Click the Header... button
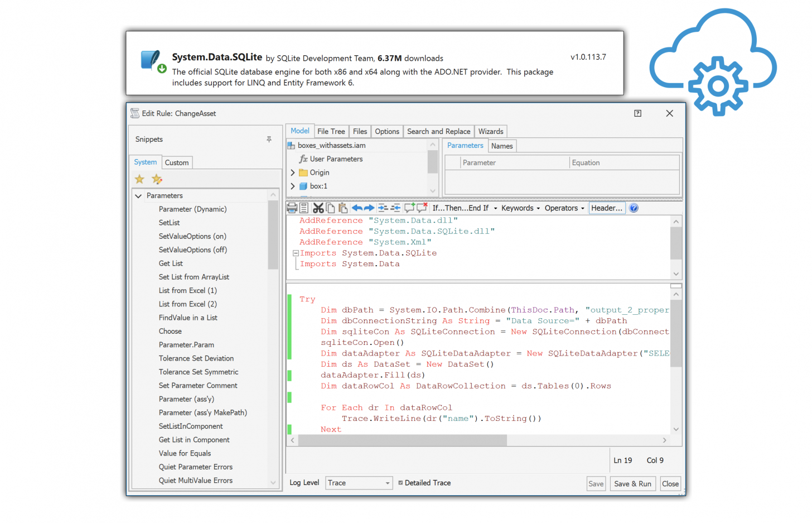812x523 pixels. [607, 208]
